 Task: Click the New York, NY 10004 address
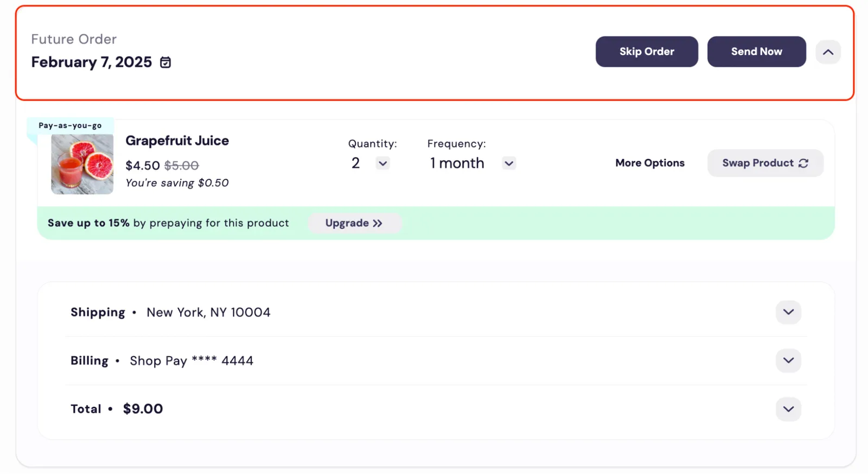point(208,312)
